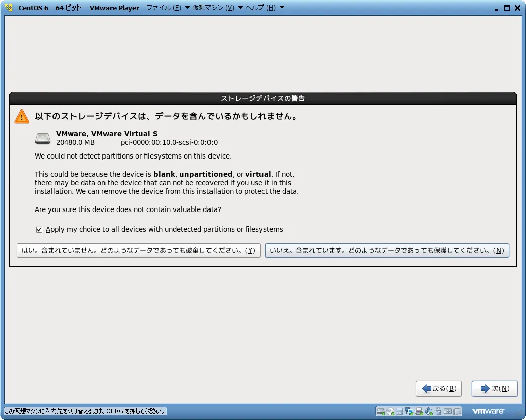Click いいえ (N) to protect any data

(x=387, y=251)
